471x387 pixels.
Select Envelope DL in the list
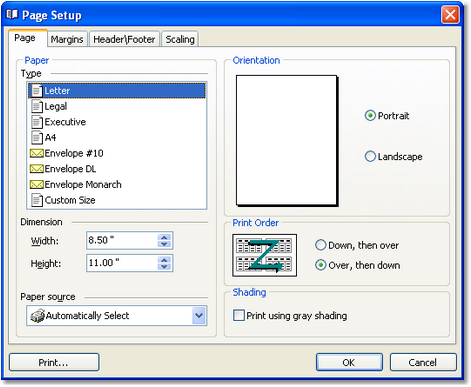tap(117, 169)
